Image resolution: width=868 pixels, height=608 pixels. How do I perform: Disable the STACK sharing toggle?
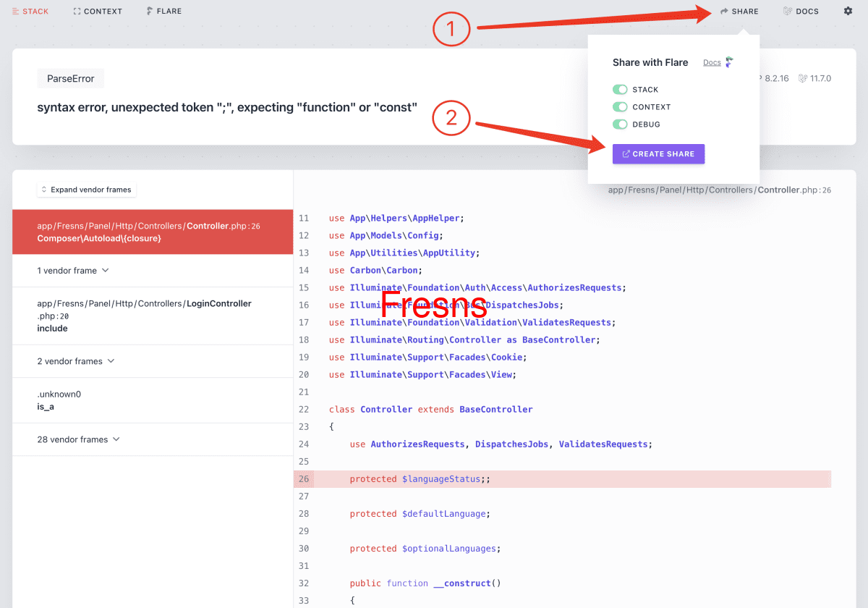tap(620, 89)
